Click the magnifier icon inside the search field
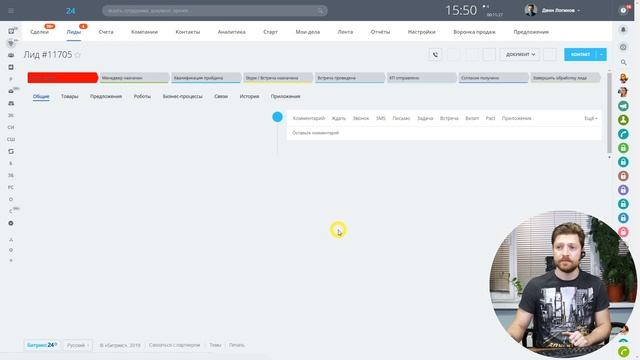Image resolution: width=640 pixels, height=360 pixels. pos(321,11)
